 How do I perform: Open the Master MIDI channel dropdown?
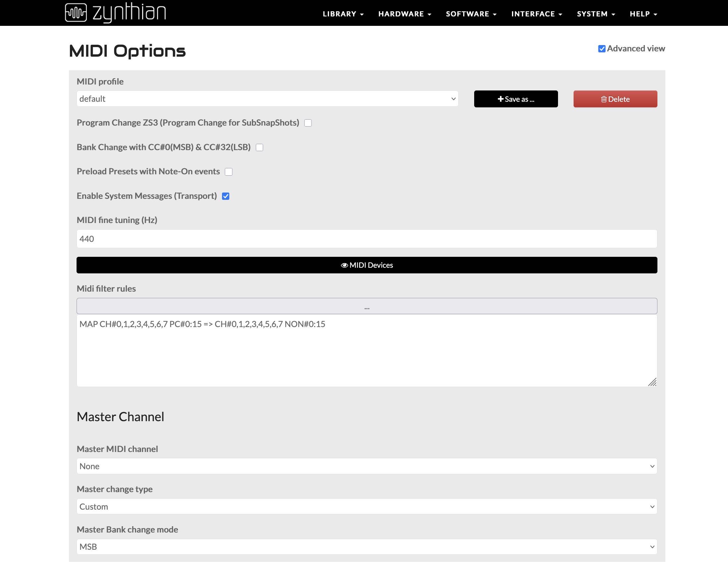tap(367, 466)
